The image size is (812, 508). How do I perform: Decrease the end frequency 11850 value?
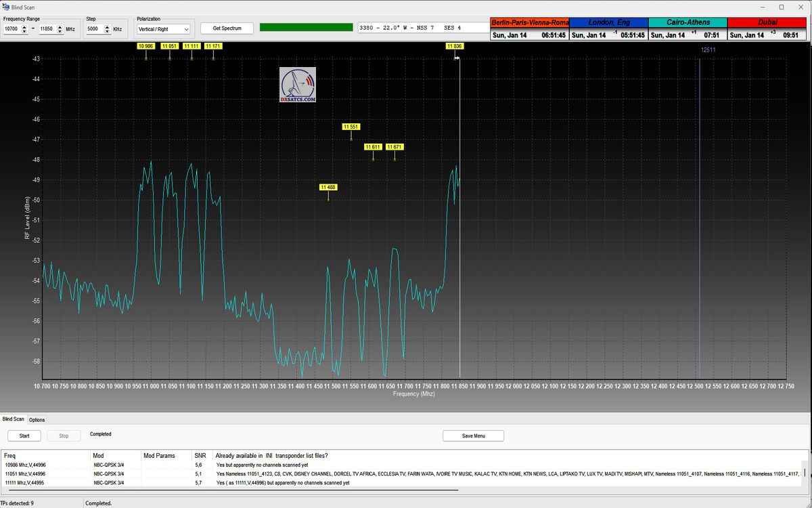tap(61, 32)
